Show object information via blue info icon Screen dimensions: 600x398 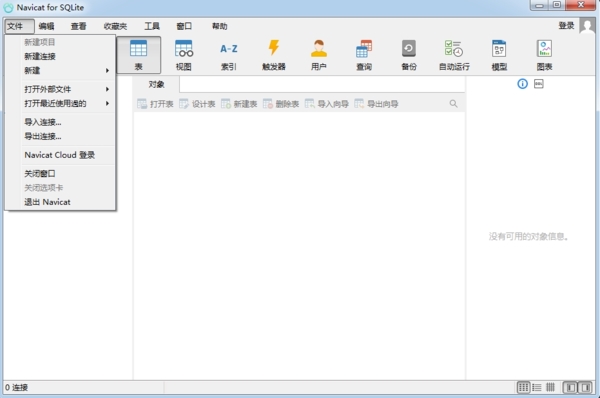coord(522,84)
